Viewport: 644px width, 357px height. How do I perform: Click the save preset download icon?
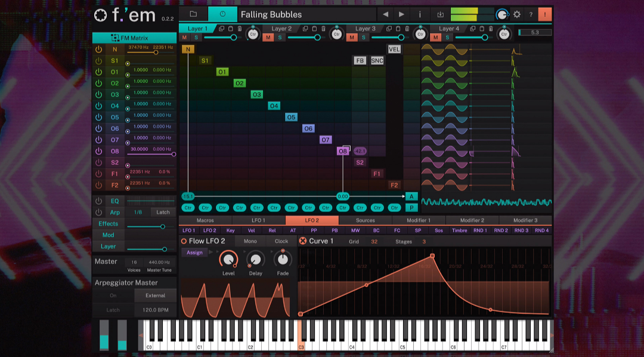[440, 14]
